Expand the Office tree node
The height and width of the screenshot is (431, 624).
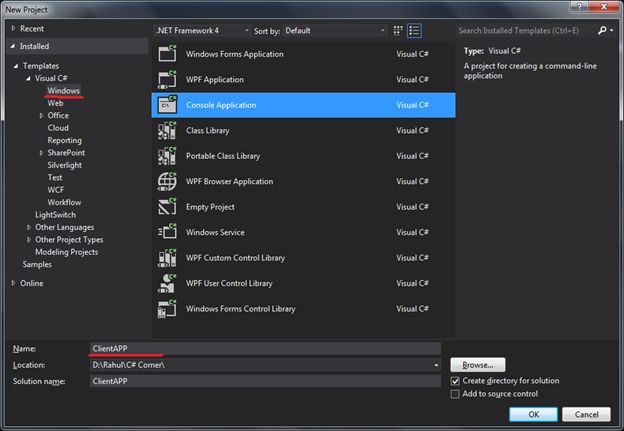(x=41, y=115)
